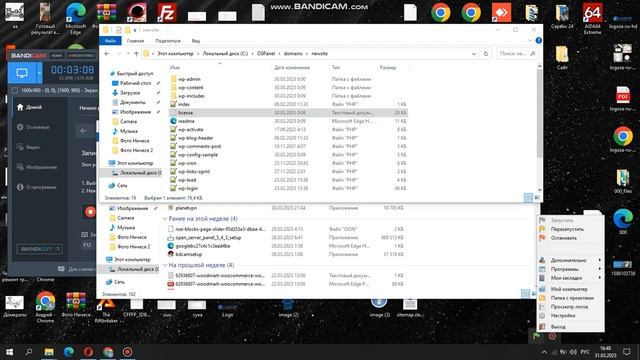Select Сеть in the front Explorer sidebar

coord(118,185)
